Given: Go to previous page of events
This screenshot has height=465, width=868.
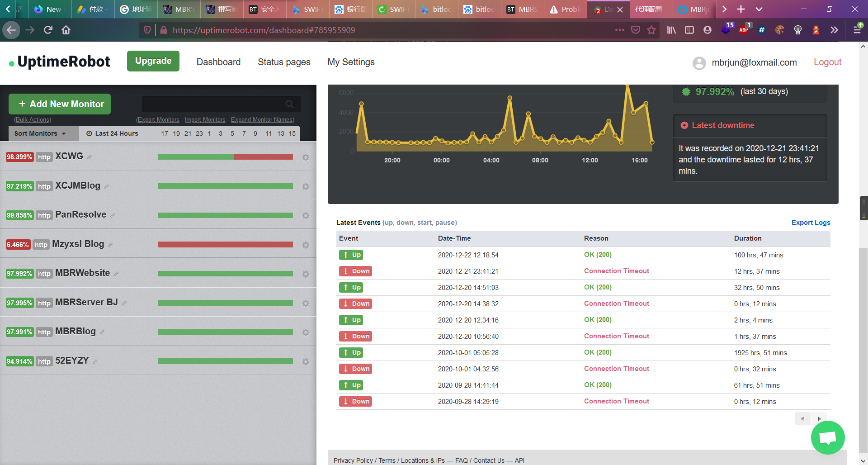Looking at the screenshot, I should (802, 418).
